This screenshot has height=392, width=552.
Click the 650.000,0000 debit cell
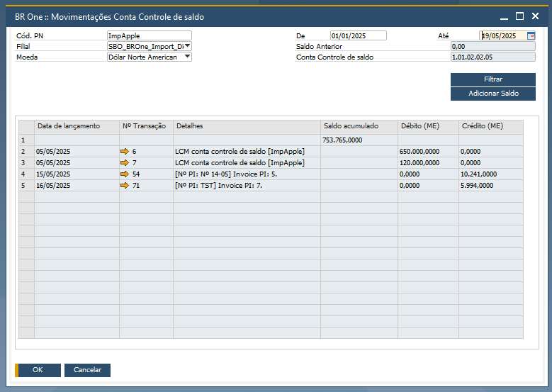[x=428, y=152]
